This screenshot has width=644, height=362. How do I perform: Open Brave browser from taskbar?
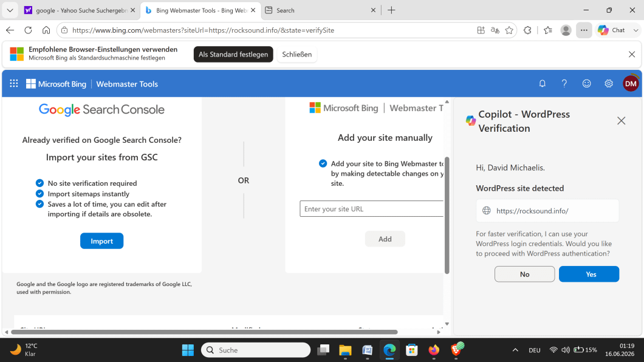(456, 349)
